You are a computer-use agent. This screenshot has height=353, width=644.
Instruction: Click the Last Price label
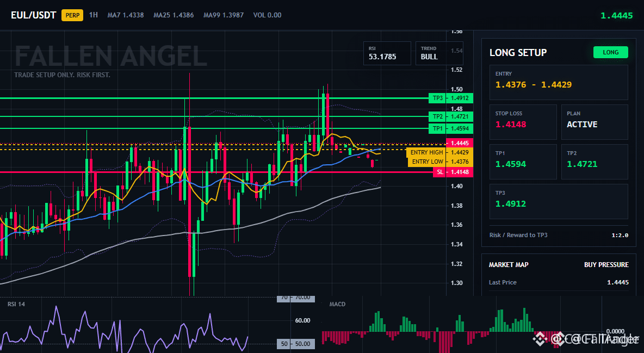click(x=503, y=282)
